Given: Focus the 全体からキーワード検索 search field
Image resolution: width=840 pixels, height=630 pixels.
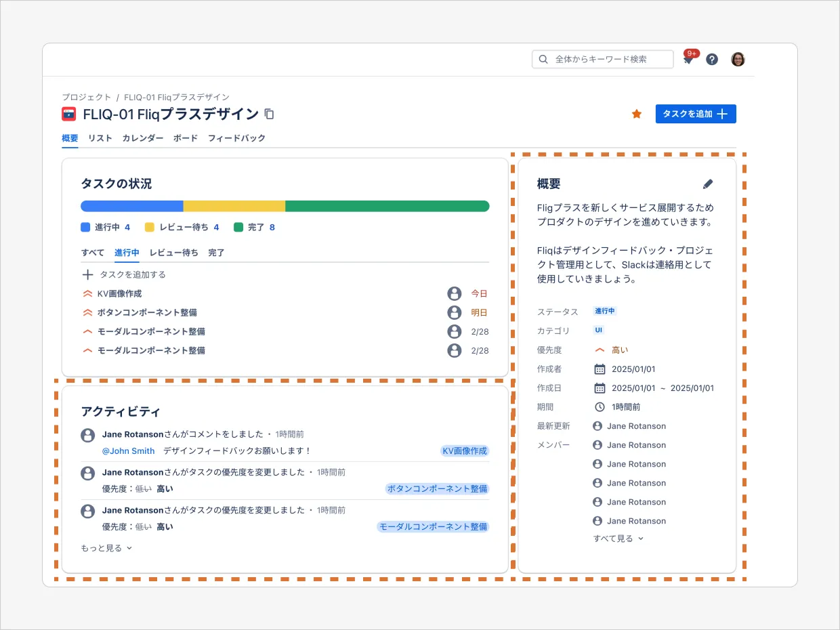Looking at the screenshot, I should pos(603,59).
